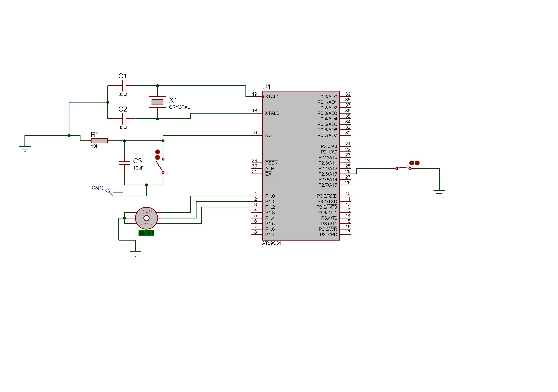Select the X1 crystal symbol

157,102
